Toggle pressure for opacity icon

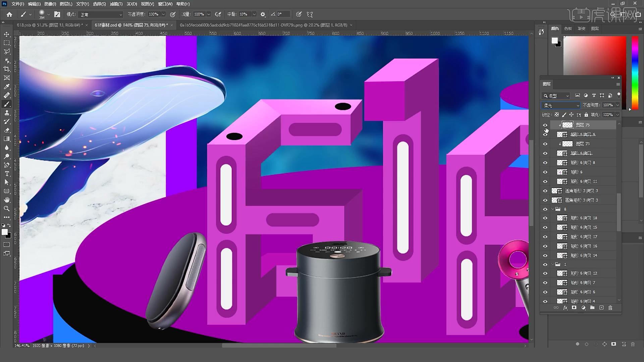coord(173,14)
